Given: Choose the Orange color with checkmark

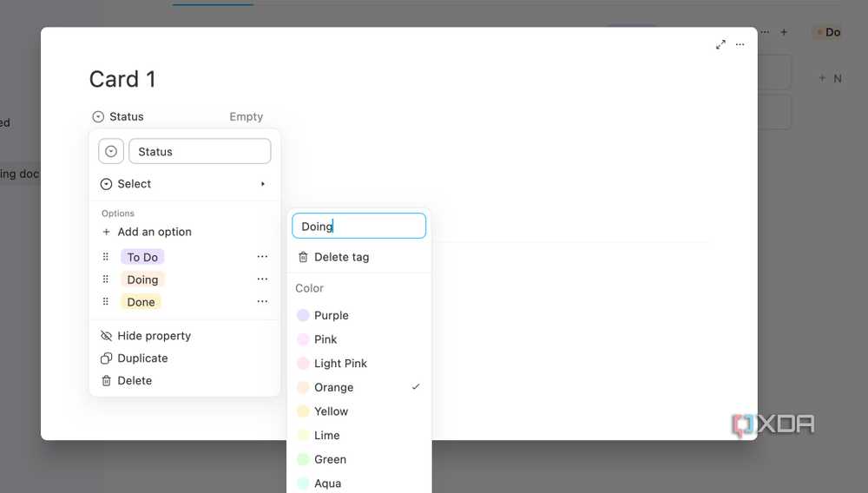Looking at the screenshot, I should (358, 387).
